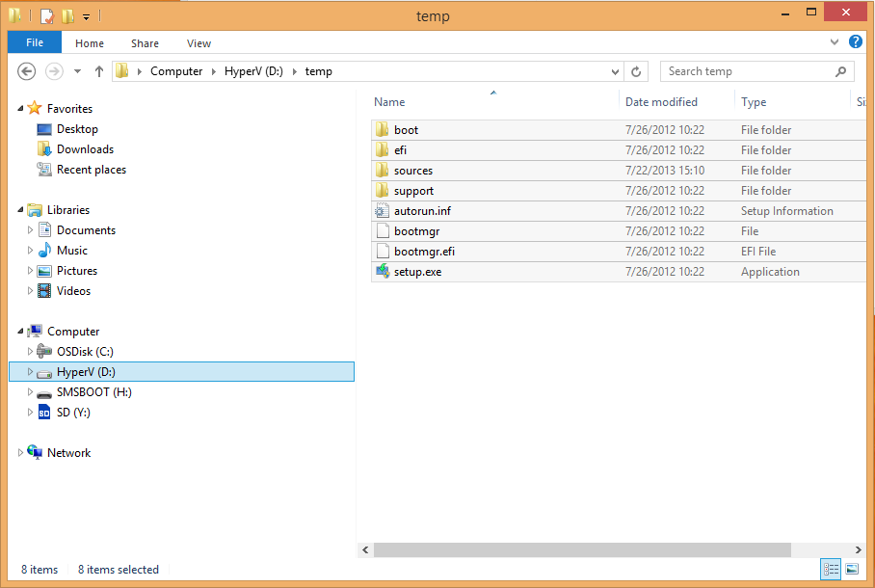The width and height of the screenshot is (875, 588).
Task: Expand the HyperV (D:) drive
Action: pyautogui.click(x=30, y=372)
